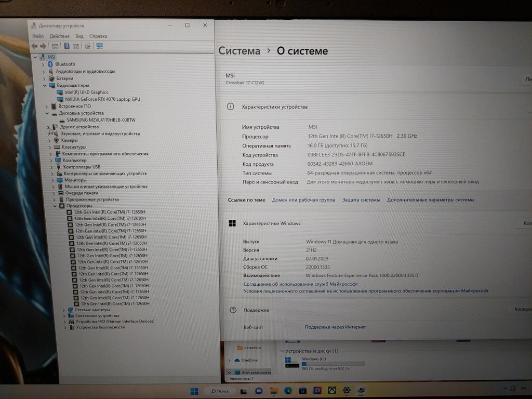Click the Device Manager icon on the taskbar
532x399 pixels.
(x=361, y=390)
